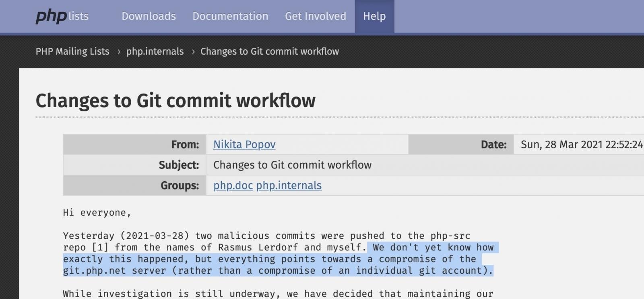Open the php.doc group link
Screen dimensions: 644x299
tap(233, 185)
